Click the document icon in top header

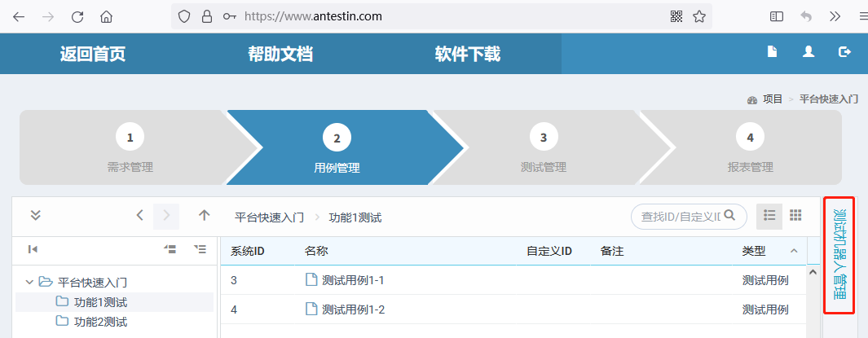point(772,51)
